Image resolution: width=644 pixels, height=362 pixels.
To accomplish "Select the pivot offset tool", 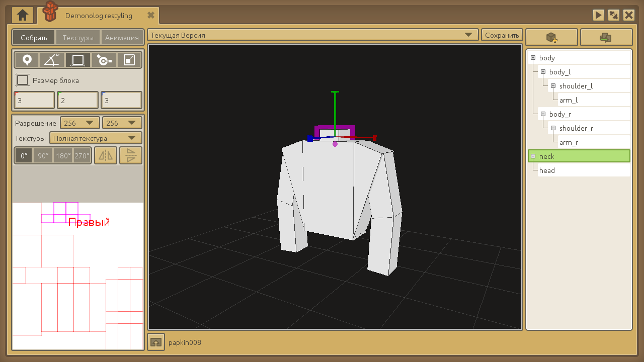I will point(104,60).
